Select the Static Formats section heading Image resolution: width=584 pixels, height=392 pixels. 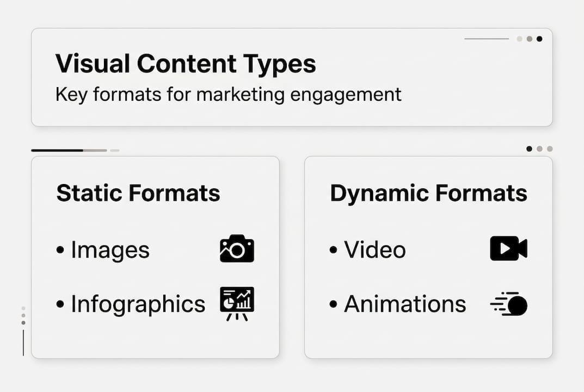(138, 193)
